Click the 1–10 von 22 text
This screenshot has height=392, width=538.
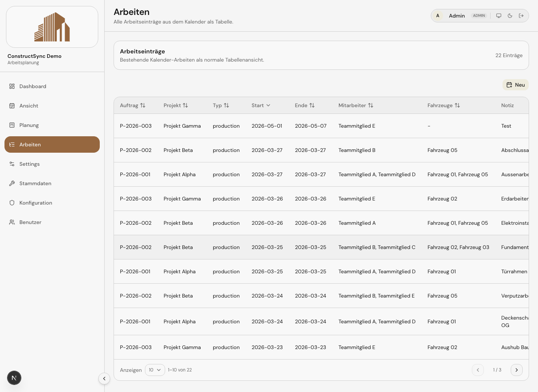180,370
